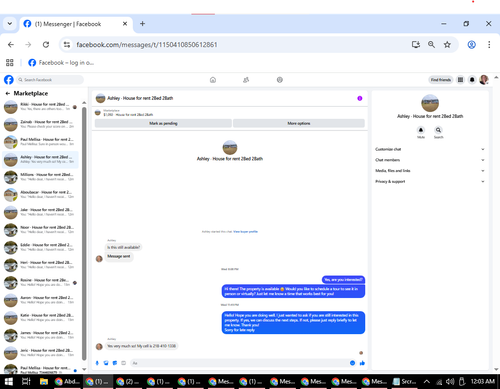Open the Katie House for rent conversation

pos(41,318)
